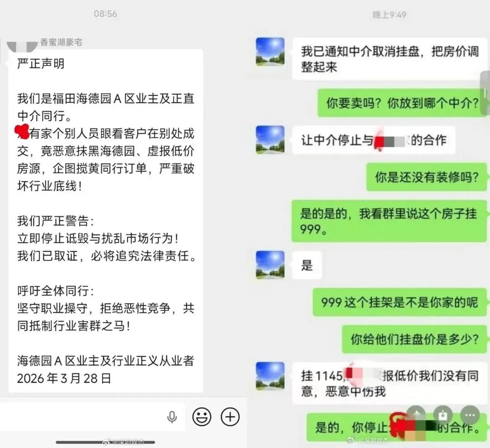Tap the download save overlay icon
Image resolution: width=490 pixels, height=448 pixels.
point(443,415)
